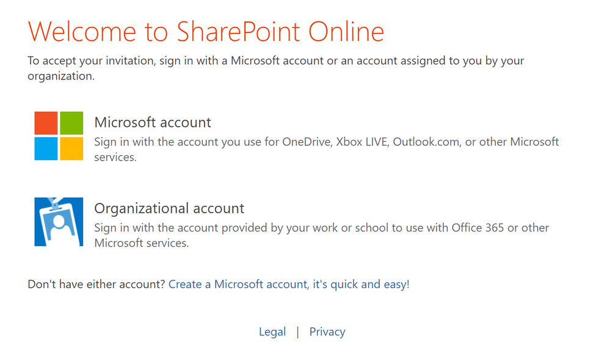Select the OneDrive, Xbox LIVE, Outlook.com description text

point(327,149)
